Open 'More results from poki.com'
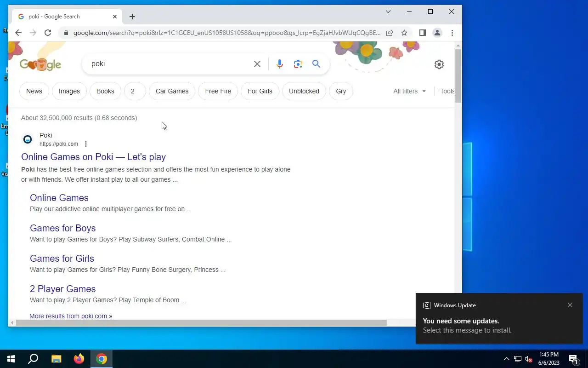Viewport: 588px width, 368px height. [71, 316]
